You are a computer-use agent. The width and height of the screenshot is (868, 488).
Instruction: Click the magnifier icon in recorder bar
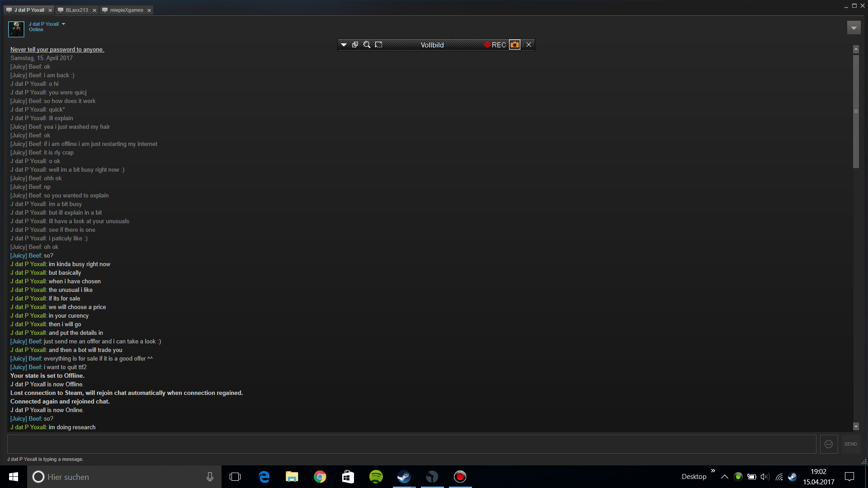point(367,45)
